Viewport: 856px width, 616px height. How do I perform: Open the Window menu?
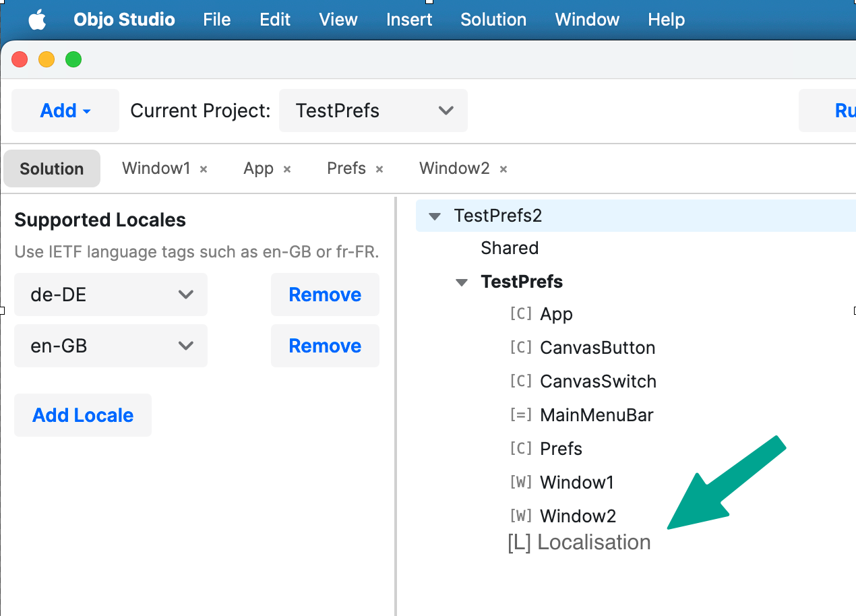587,20
